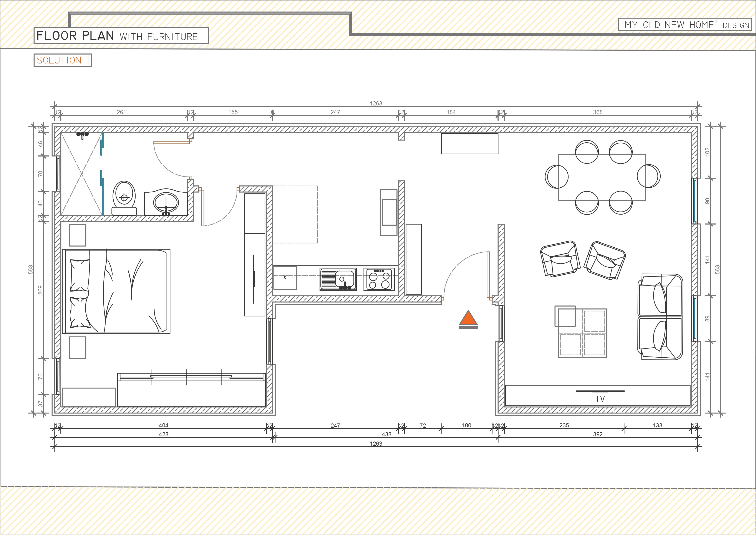Click the 404 bedroom width dimension
The width and height of the screenshot is (756, 535).
(163, 425)
